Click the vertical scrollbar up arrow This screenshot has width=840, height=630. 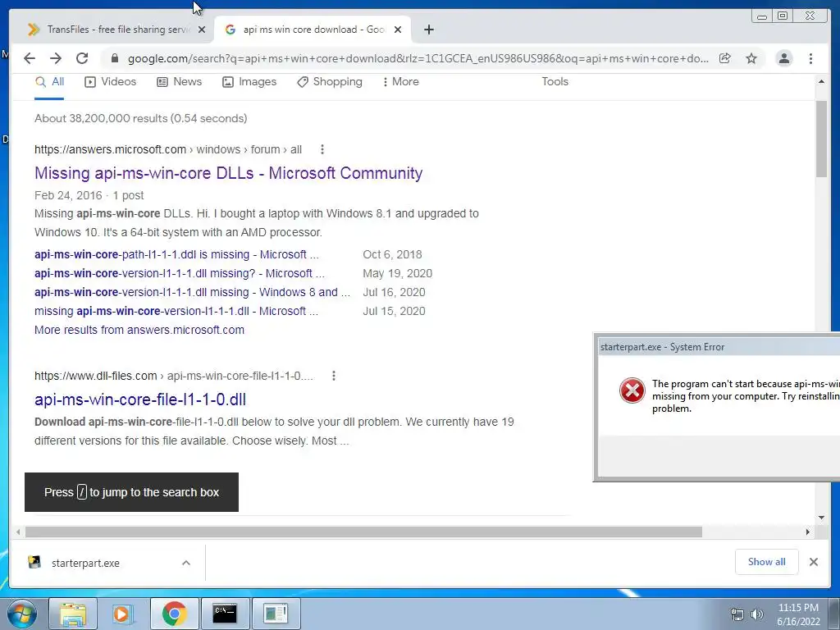point(821,81)
